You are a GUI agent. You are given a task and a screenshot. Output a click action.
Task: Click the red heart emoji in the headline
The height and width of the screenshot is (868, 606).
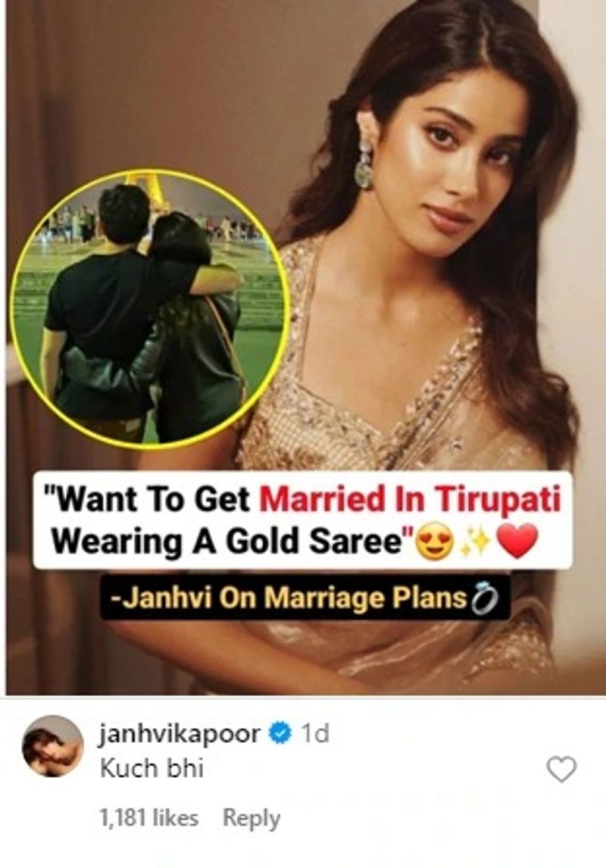point(517,541)
